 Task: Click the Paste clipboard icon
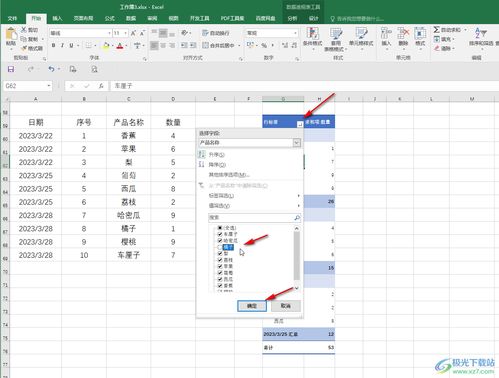pyautogui.click(x=11, y=34)
